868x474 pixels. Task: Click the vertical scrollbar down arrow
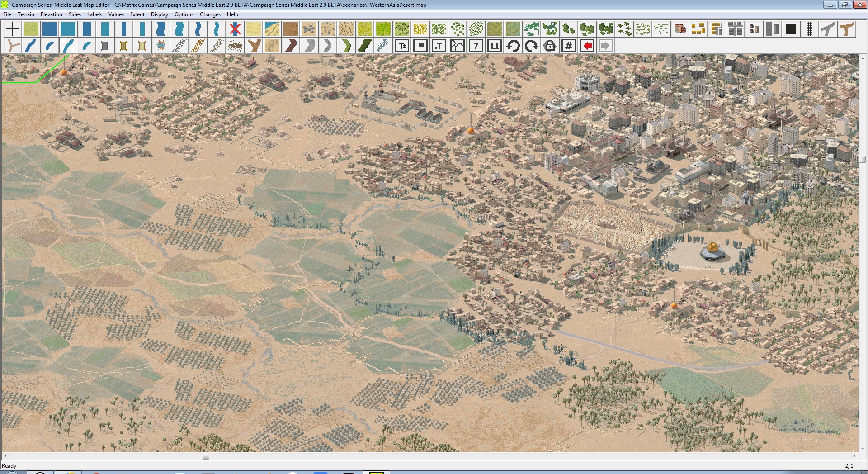click(863, 449)
